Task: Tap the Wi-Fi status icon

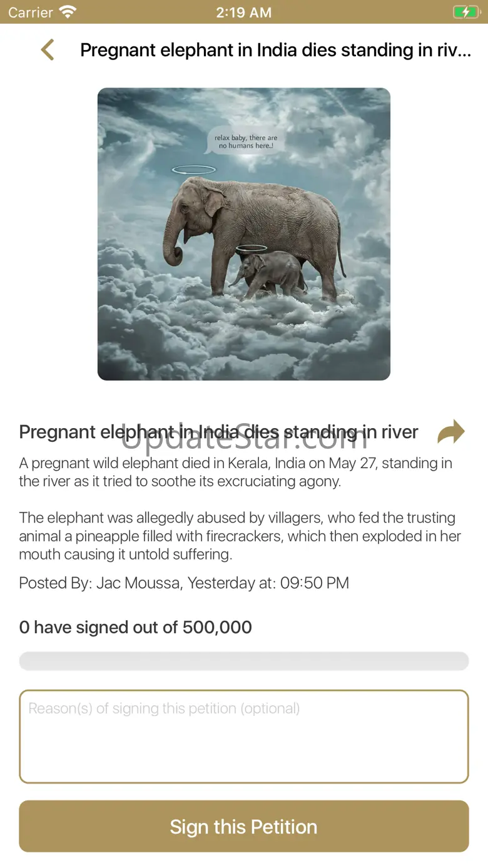Action: (68, 12)
